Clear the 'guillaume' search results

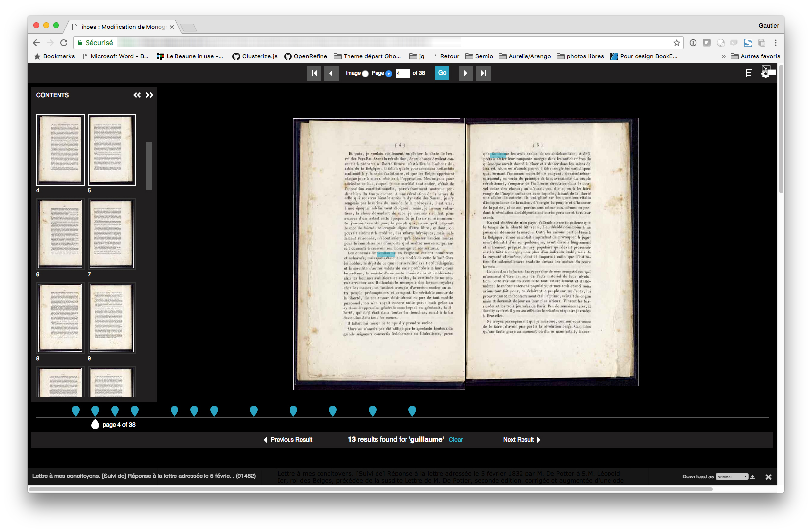click(455, 440)
